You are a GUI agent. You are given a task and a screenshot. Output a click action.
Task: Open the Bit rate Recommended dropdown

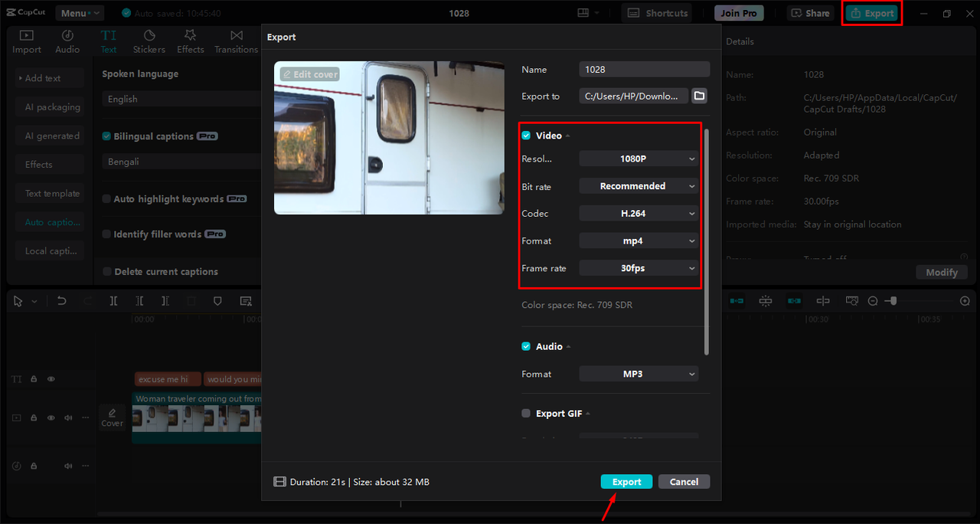pos(639,186)
